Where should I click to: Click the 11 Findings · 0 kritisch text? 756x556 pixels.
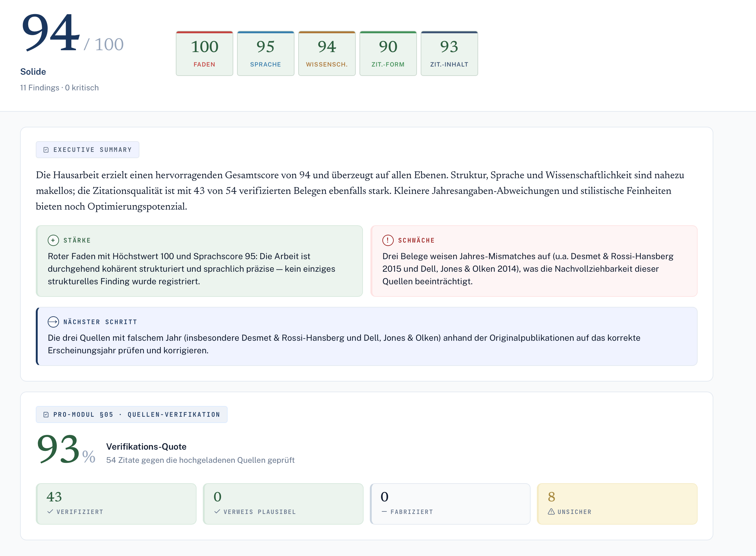coord(60,88)
